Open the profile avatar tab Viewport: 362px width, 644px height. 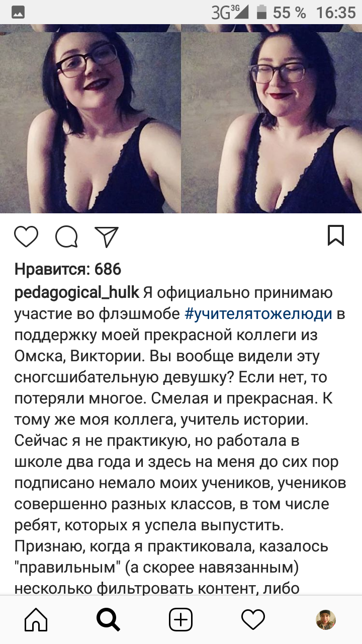pyautogui.click(x=326, y=620)
